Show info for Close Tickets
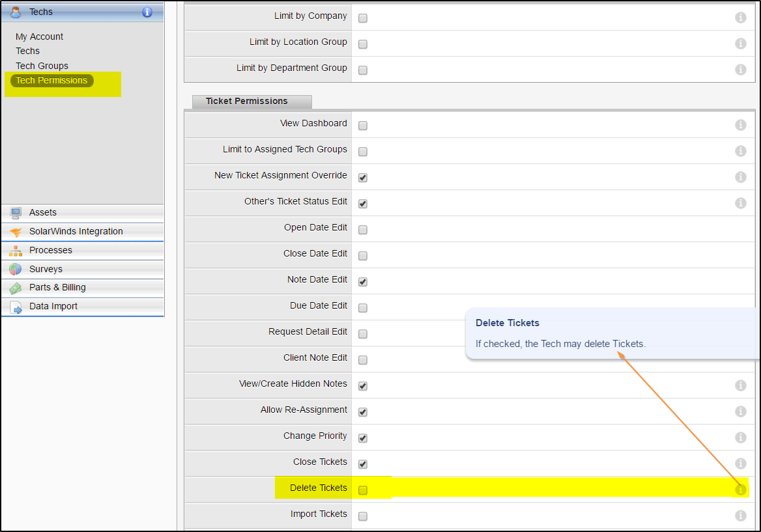Screen dimensions: 761x532 click(x=740, y=464)
